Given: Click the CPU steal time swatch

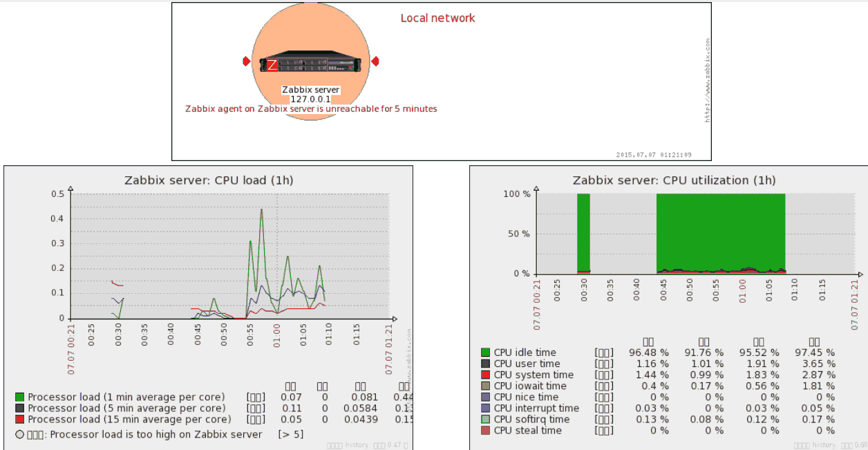Looking at the screenshot, I should tap(485, 431).
